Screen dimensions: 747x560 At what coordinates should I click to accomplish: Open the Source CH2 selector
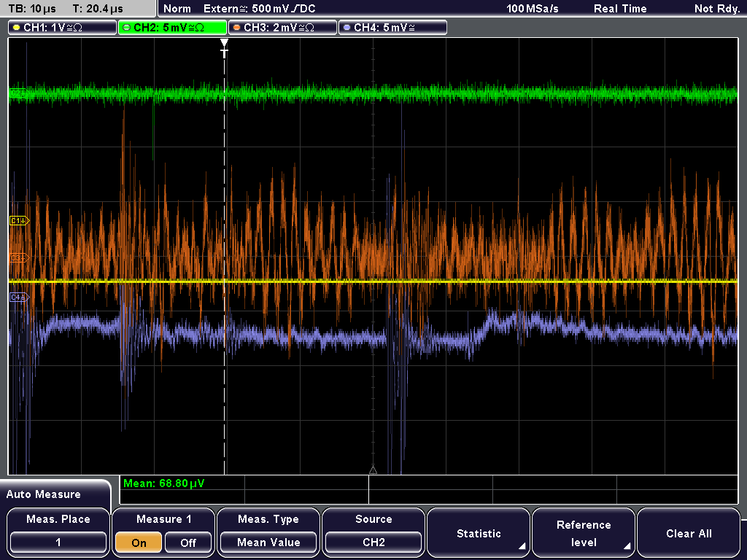(x=373, y=542)
